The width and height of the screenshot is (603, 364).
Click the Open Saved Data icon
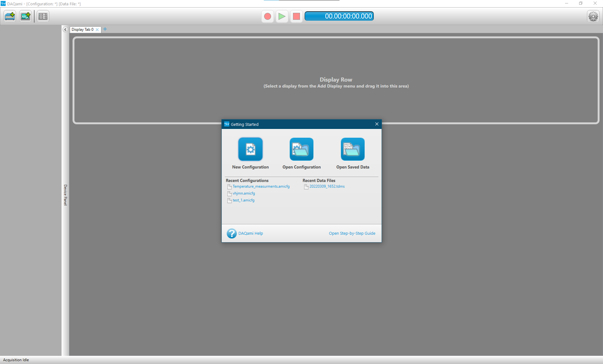point(353,149)
